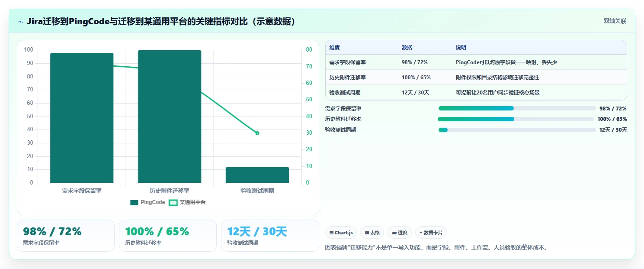
Task: Click the 100% / 65% data card
Action: point(168,236)
